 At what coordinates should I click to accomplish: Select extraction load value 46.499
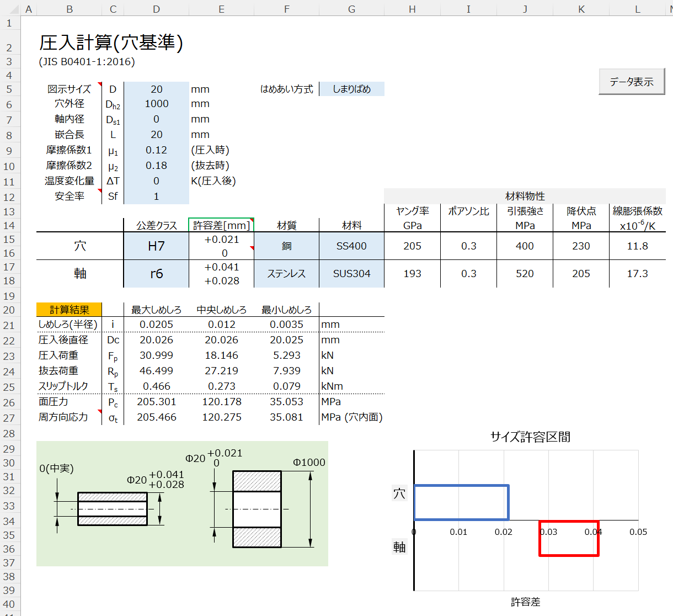click(x=157, y=371)
